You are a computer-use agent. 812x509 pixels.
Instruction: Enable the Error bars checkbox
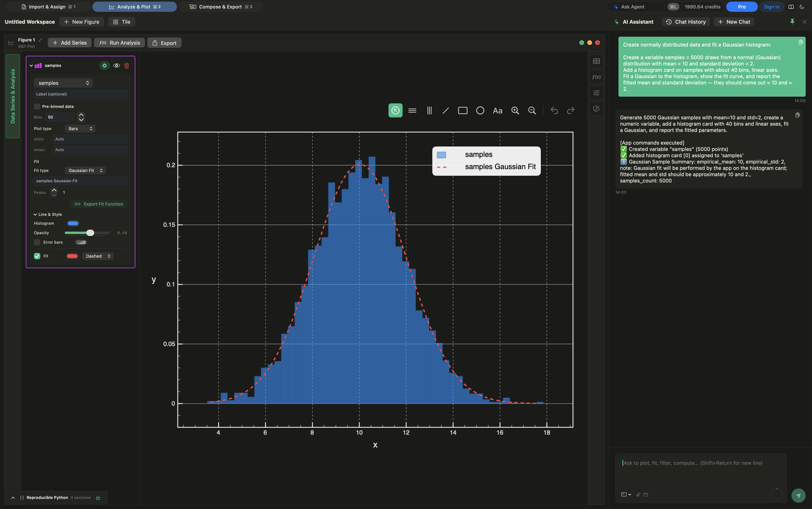(37, 242)
